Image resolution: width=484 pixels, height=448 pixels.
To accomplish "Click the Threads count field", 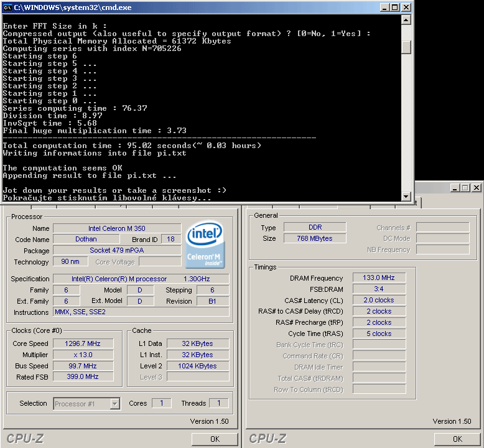I will 219,403.
